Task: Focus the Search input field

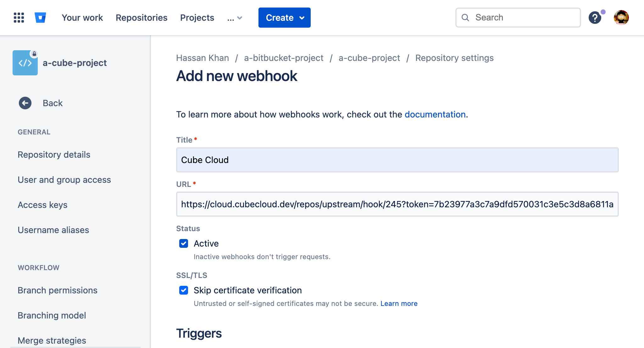Action: (x=518, y=18)
